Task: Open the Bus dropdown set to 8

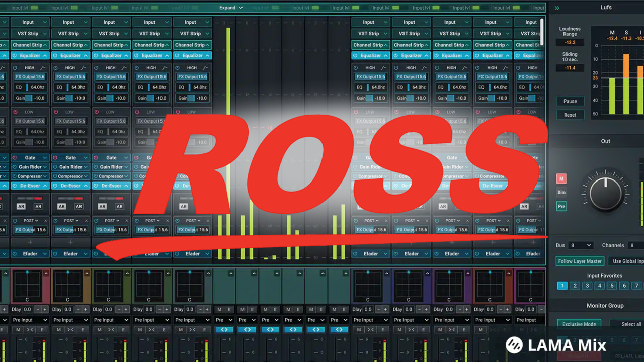Action: point(582,245)
